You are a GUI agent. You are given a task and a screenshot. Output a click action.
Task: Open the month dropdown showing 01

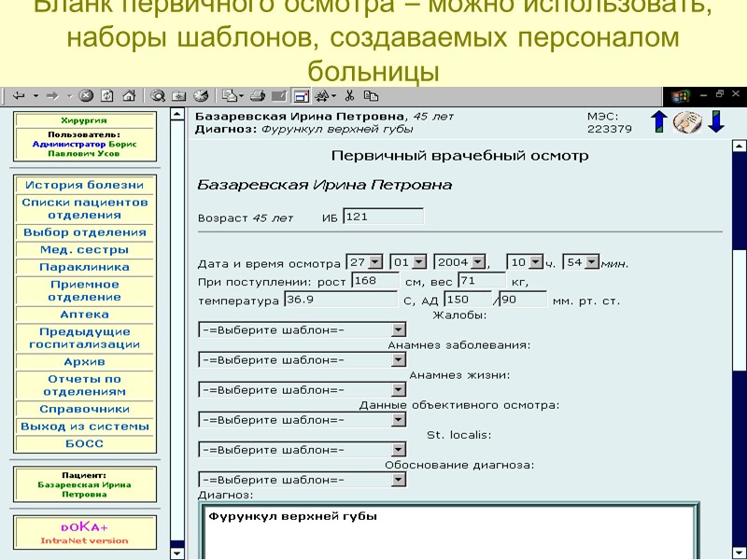click(408, 262)
